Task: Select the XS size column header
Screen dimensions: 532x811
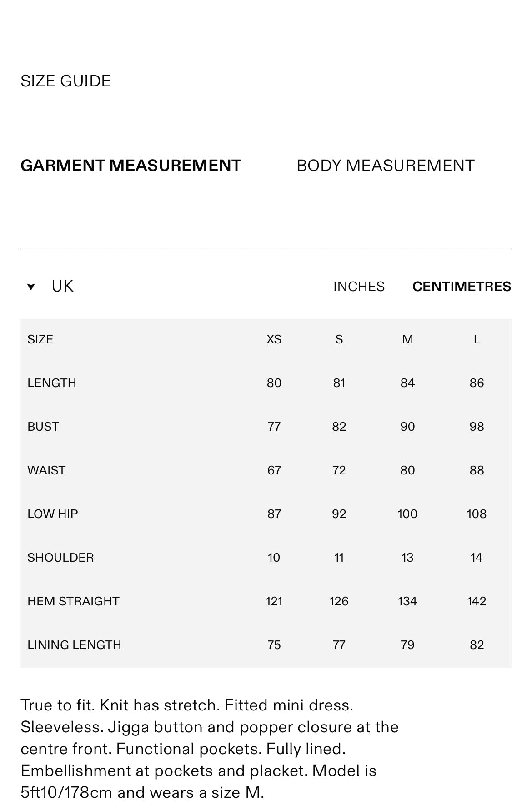Action: (274, 339)
